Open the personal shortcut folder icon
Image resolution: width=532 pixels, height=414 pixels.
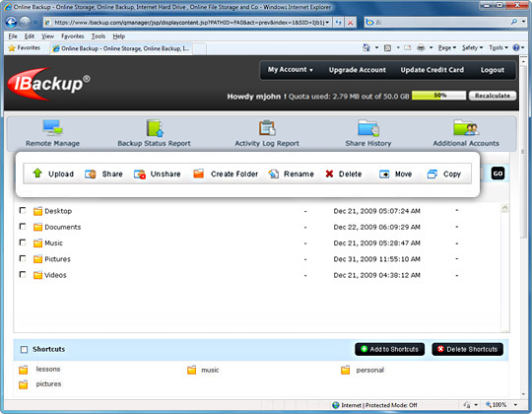pyautogui.click(x=345, y=370)
